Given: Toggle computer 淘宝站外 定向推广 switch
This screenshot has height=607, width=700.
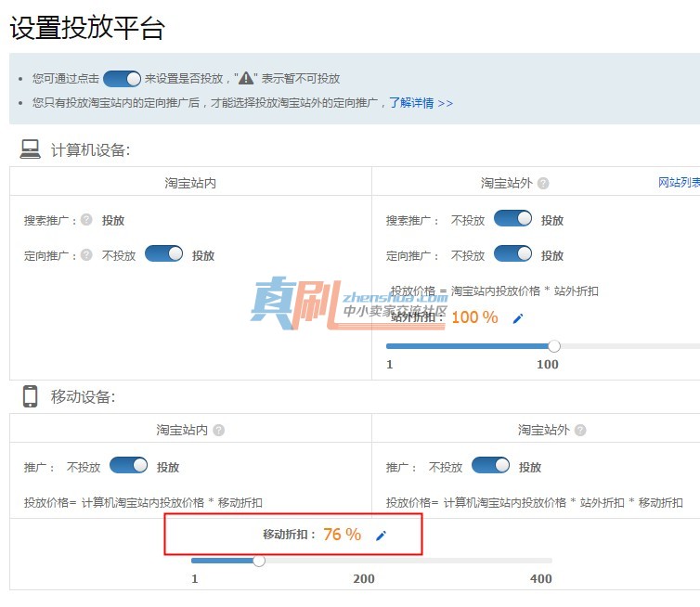Looking at the screenshot, I should [513, 253].
